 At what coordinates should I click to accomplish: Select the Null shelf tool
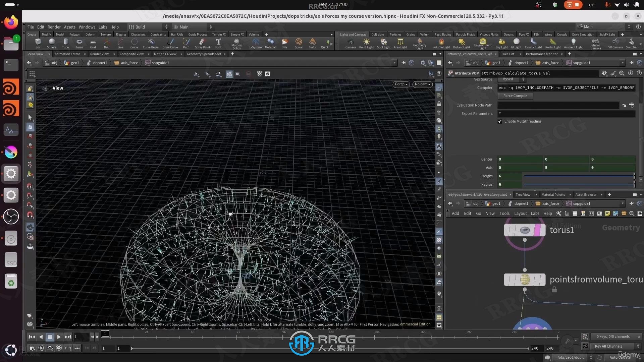pyautogui.click(x=107, y=43)
